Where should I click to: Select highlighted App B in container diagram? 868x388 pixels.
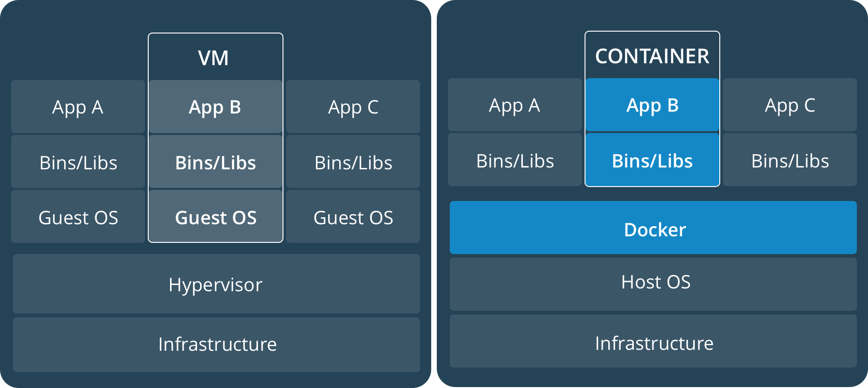point(652,105)
